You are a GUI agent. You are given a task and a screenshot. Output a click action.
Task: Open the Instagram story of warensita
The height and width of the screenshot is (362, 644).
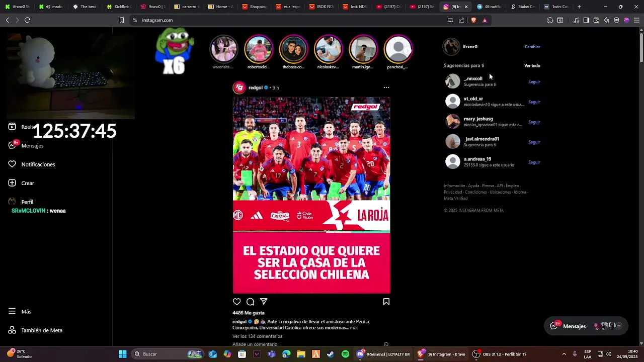[x=223, y=49]
